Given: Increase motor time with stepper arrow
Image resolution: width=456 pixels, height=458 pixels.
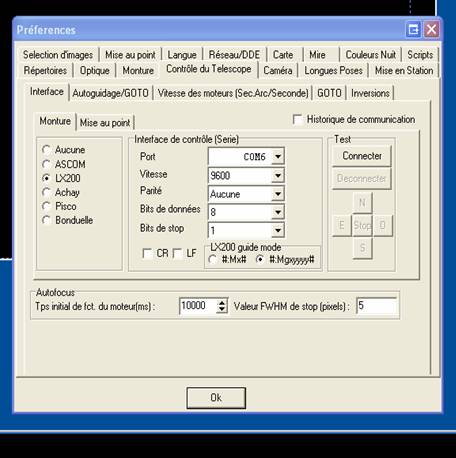Looking at the screenshot, I should pyautogui.click(x=222, y=302).
